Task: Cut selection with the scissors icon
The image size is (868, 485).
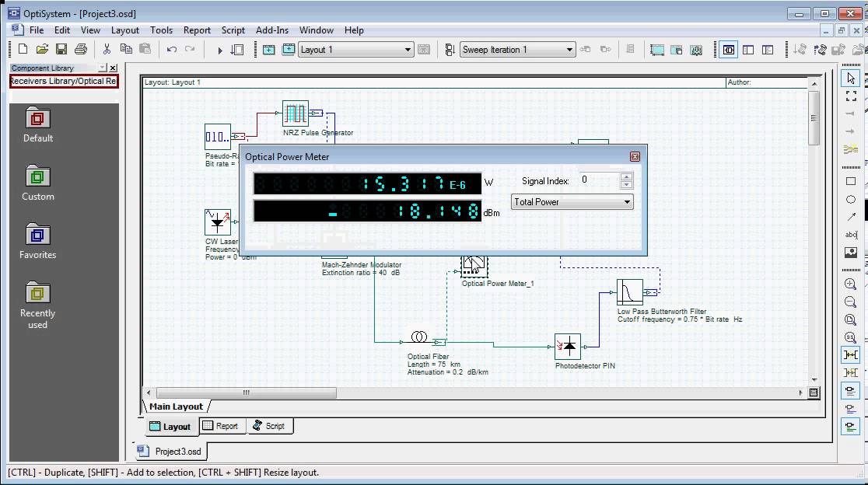Action: (x=107, y=49)
